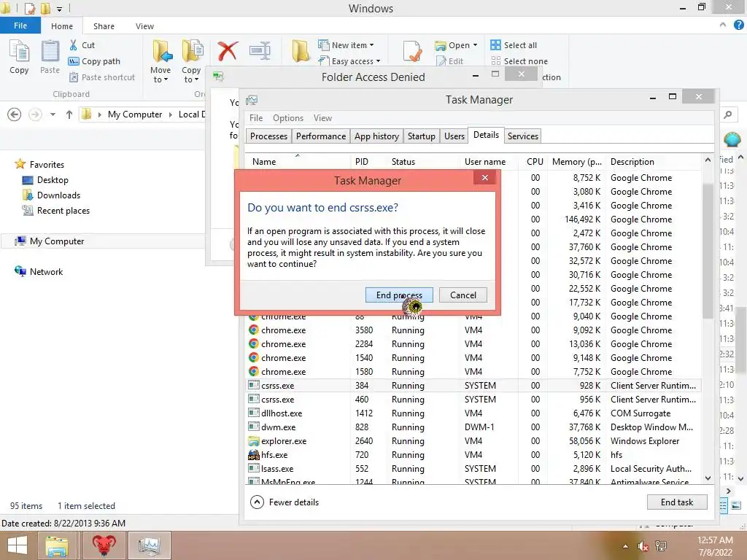The image size is (747, 560).
Task: Click Cancel in the csrss.exe dialog
Action: [463, 295]
